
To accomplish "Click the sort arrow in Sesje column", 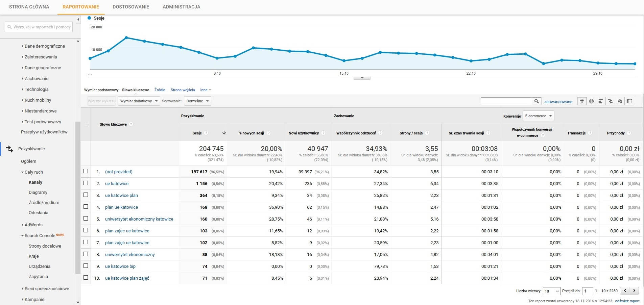I will (x=224, y=133).
